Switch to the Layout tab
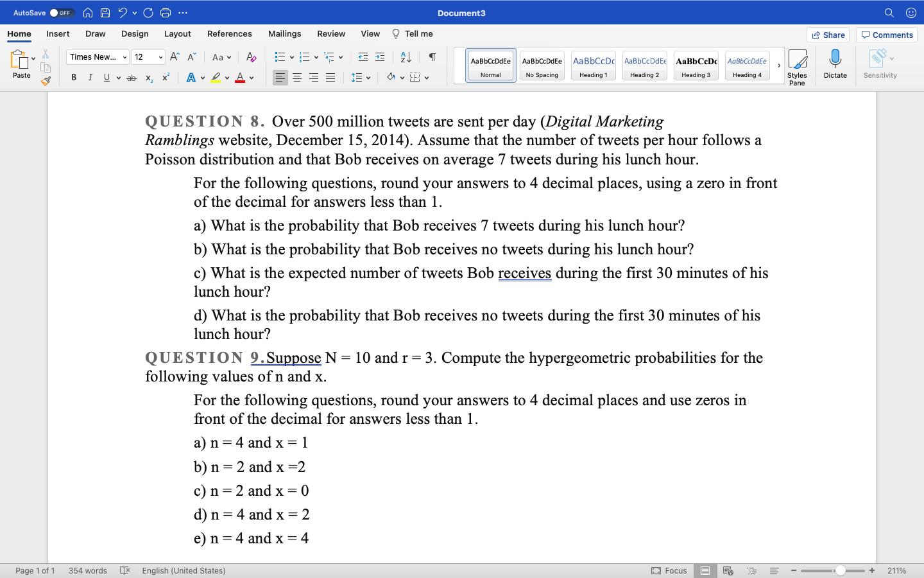The height and width of the screenshot is (578, 924). coord(178,34)
